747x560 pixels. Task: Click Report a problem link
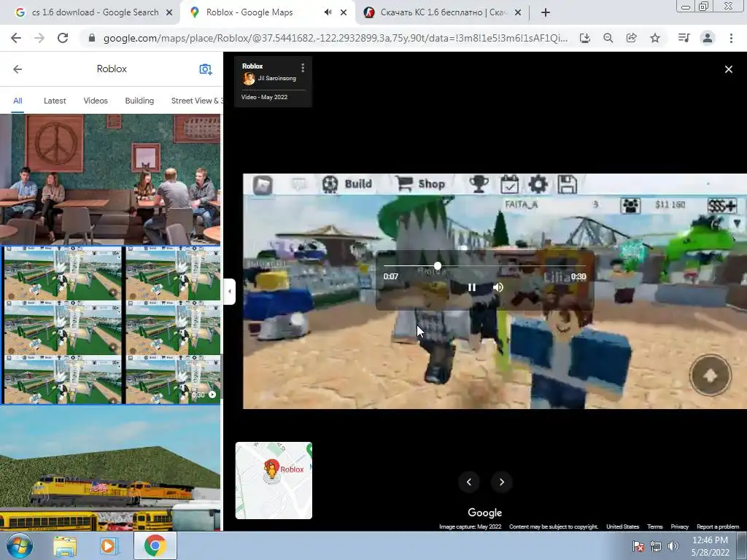coord(718,526)
